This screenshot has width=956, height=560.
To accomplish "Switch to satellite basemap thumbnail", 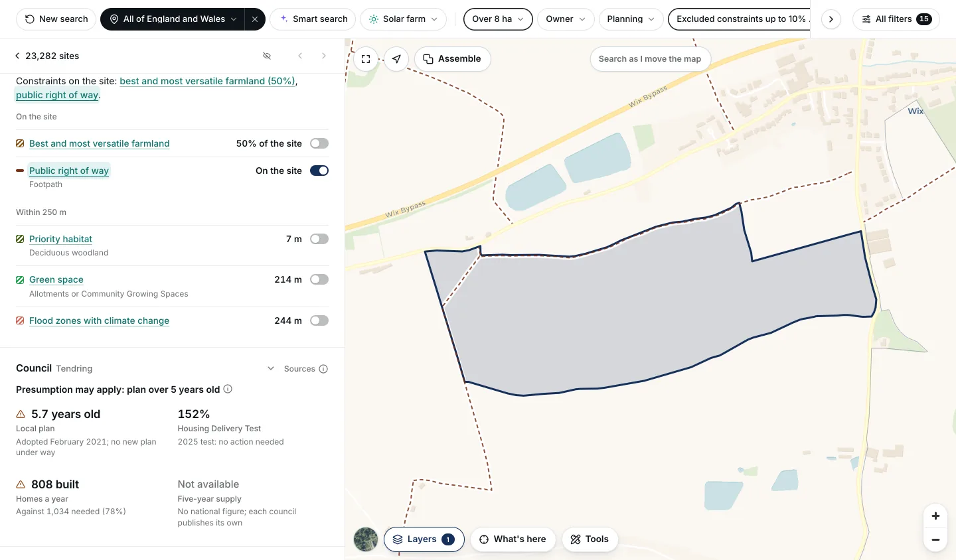I will tap(366, 539).
